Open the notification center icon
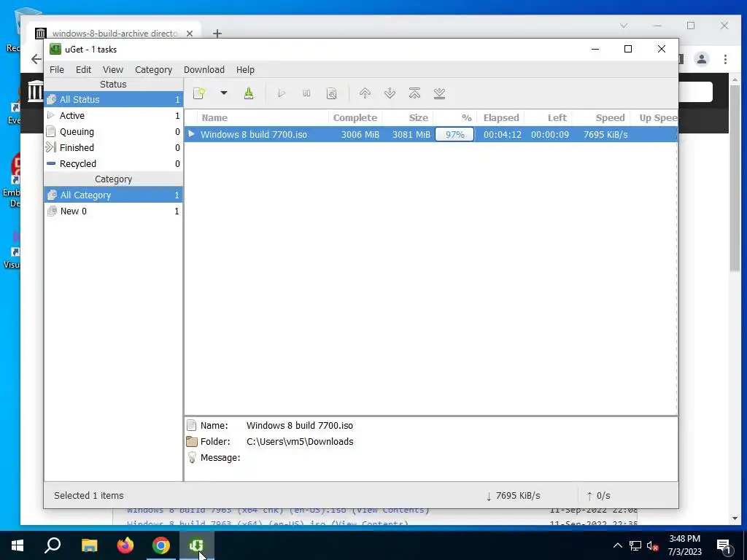The height and width of the screenshot is (560, 747). coord(724,546)
